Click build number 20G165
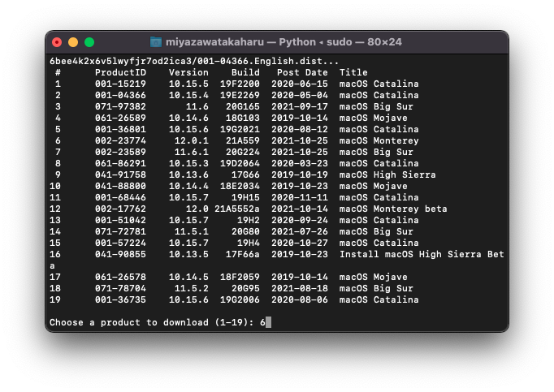 point(243,106)
